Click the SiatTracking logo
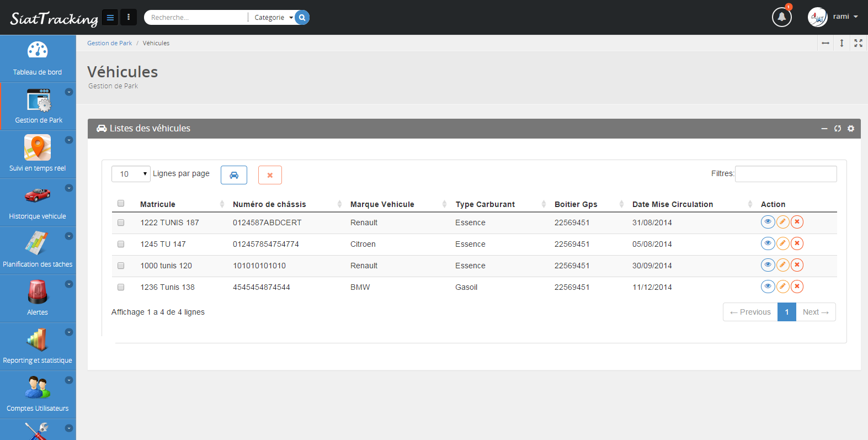Image resolution: width=868 pixels, height=440 pixels. (54, 19)
